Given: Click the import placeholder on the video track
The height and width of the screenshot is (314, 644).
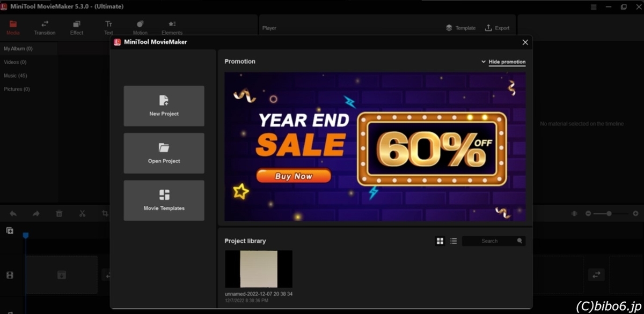Looking at the screenshot, I should point(62,274).
